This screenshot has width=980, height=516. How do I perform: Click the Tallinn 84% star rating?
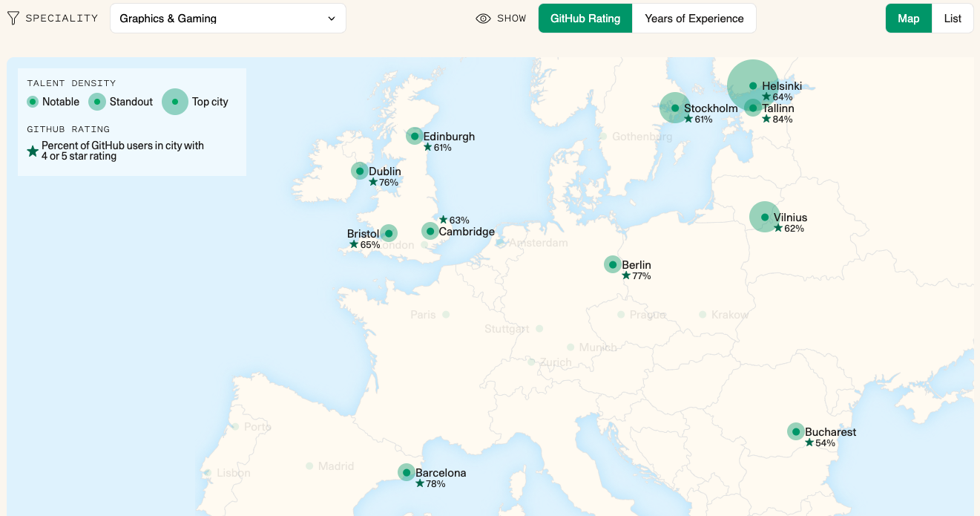click(777, 119)
